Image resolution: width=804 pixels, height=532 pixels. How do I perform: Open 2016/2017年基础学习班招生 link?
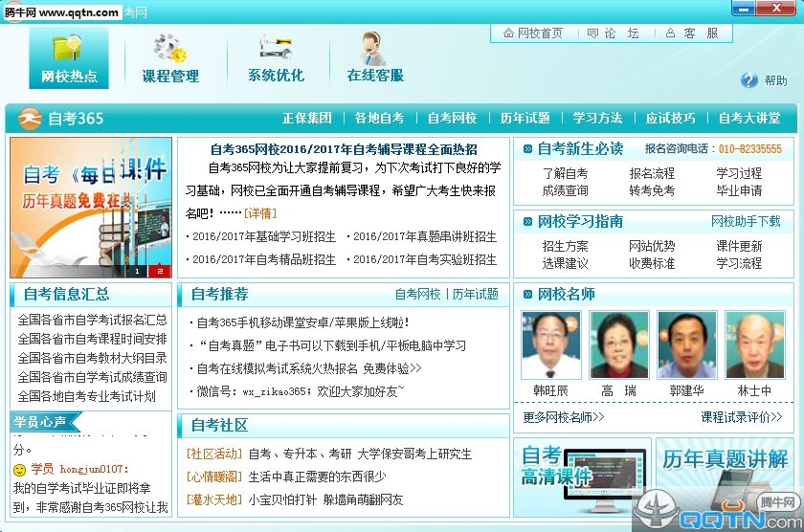tap(264, 236)
